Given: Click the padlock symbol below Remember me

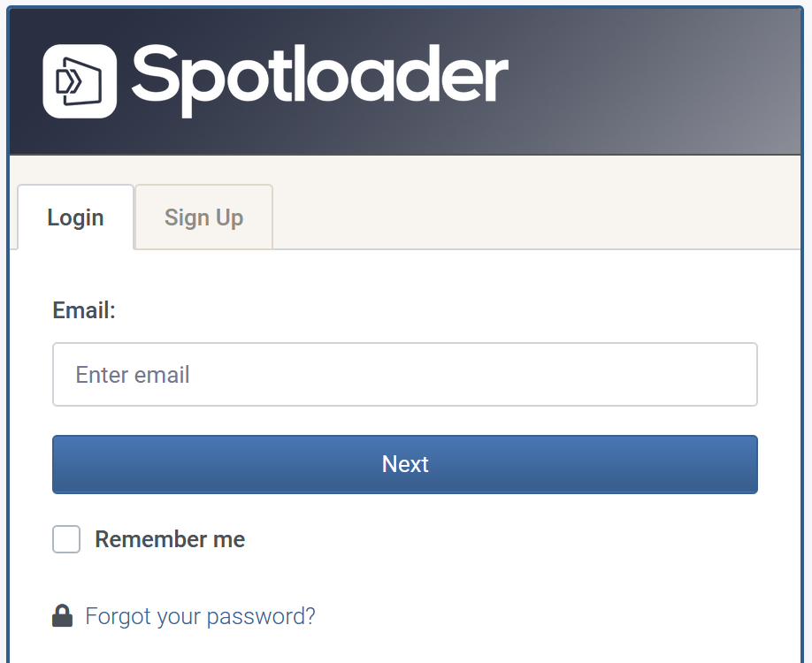Looking at the screenshot, I should click(x=62, y=615).
